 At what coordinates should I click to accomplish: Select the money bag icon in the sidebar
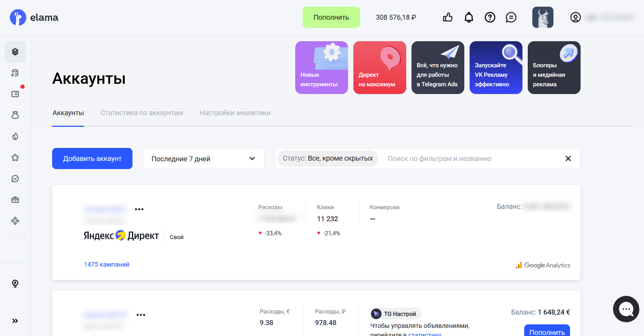15,115
